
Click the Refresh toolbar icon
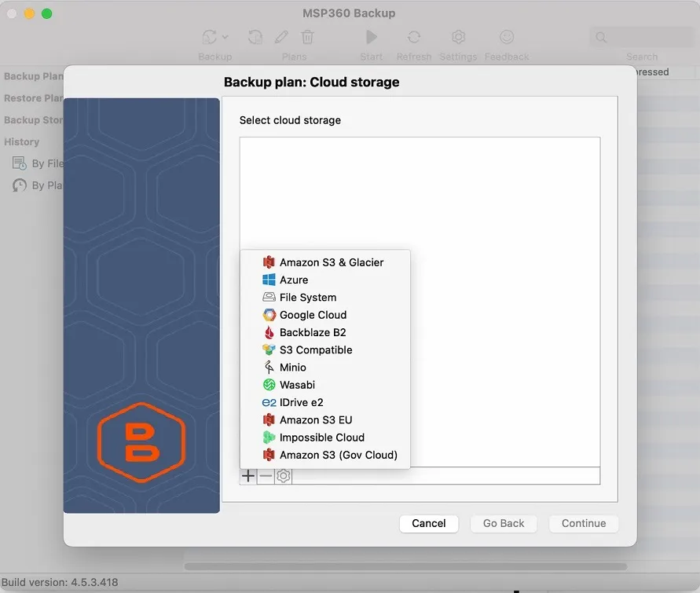pos(414,37)
